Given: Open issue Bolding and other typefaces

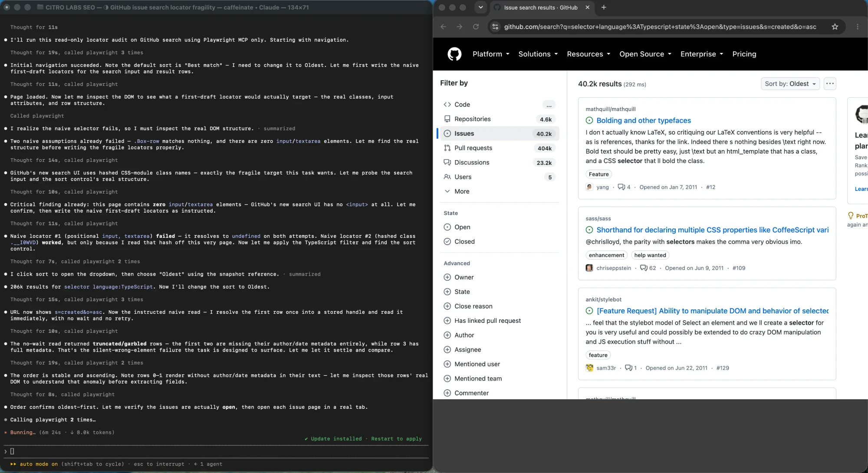Looking at the screenshot, I should (x=644, y=121).
